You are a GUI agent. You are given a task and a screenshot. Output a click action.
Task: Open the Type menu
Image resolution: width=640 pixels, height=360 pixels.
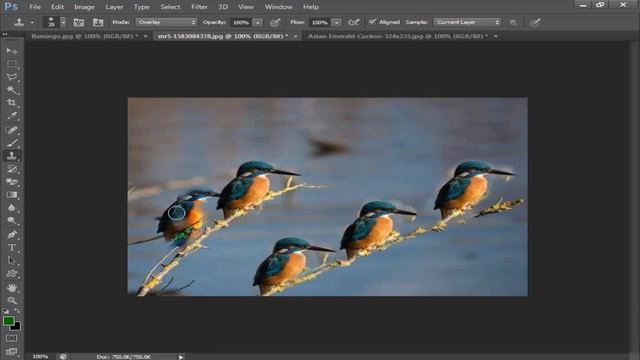142,7
